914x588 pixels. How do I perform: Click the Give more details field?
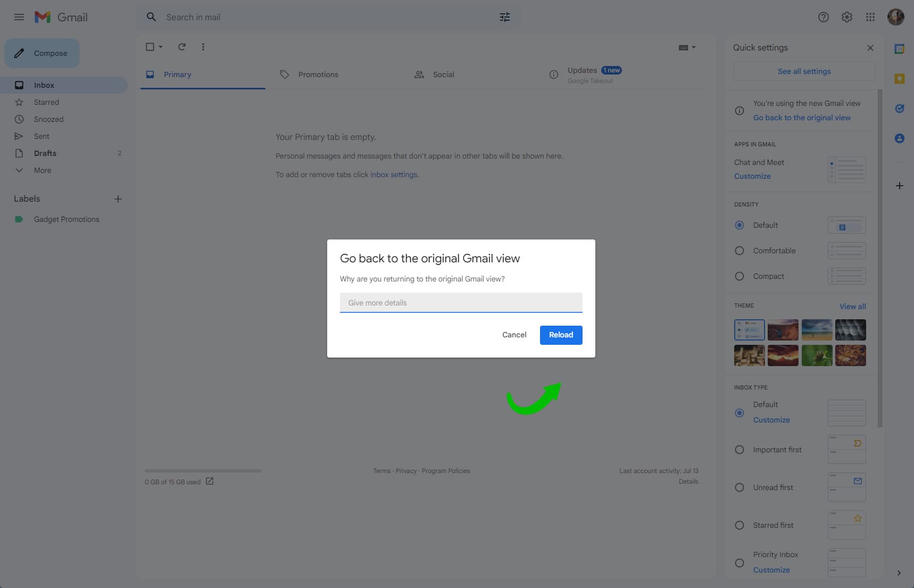coord(461,303)
